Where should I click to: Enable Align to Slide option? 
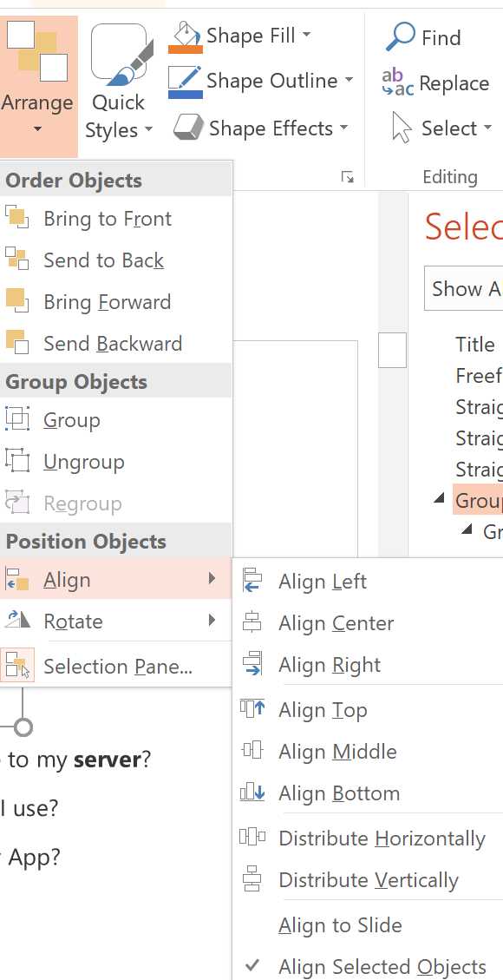pyautogui.click(x=341, y=924)
